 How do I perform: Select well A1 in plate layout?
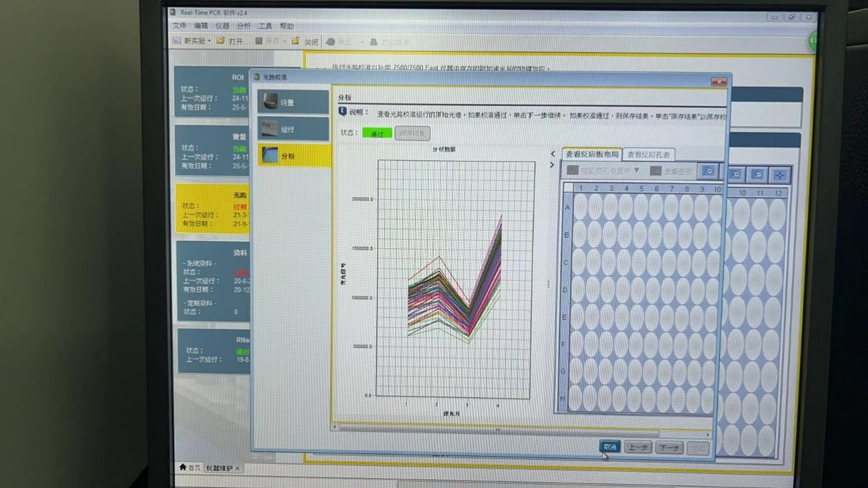tap(580, 206)
